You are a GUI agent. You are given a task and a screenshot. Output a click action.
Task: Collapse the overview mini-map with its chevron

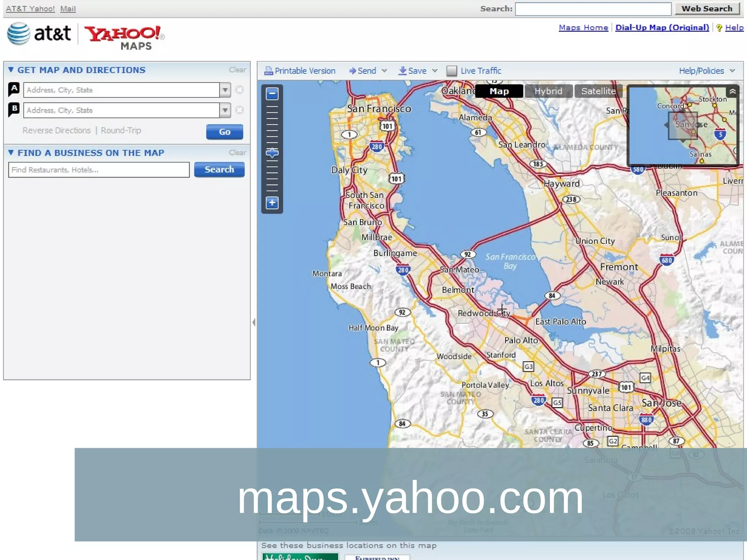coord(732,92)
